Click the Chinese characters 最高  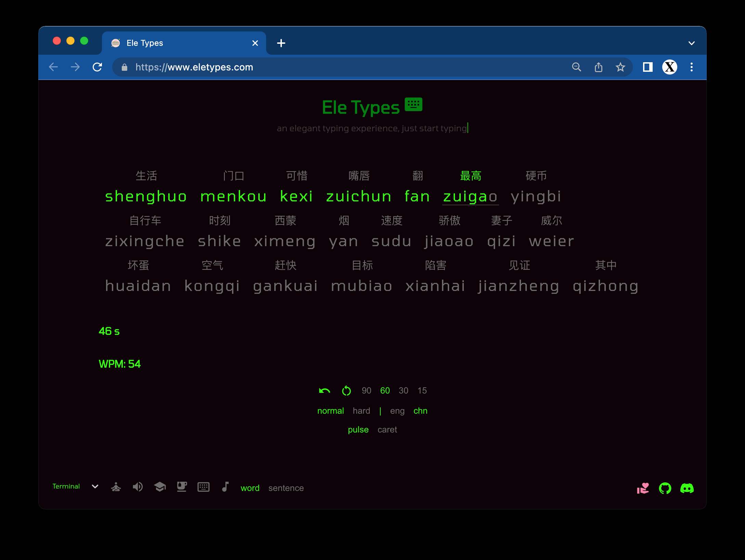tap(470, 176)
